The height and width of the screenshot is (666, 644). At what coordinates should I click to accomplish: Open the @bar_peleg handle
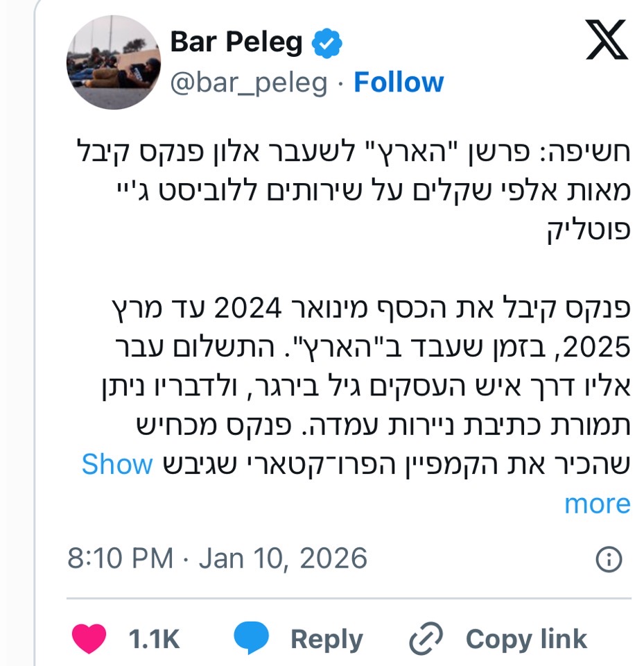click(x=249, y=83)
